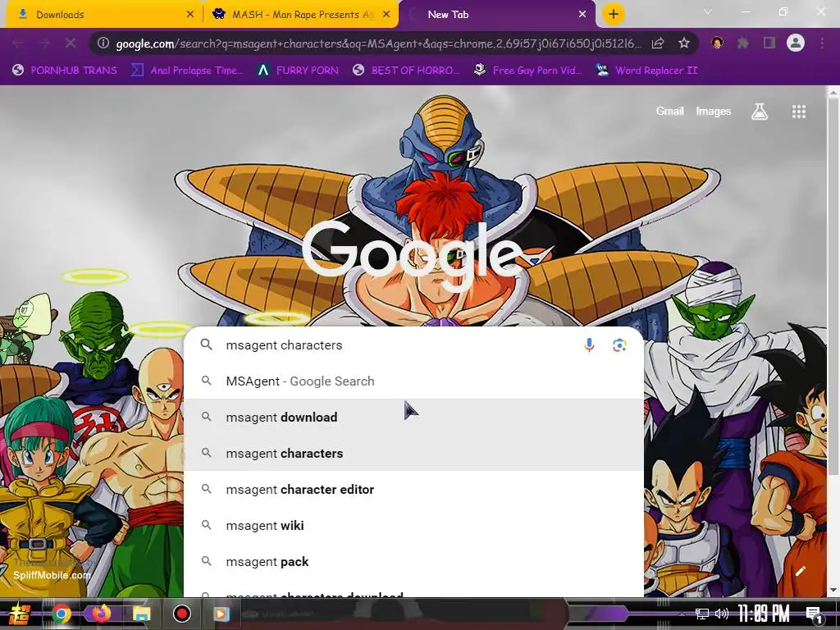
Task: Open the red record app in taskbar
Action: pos(182,614)
